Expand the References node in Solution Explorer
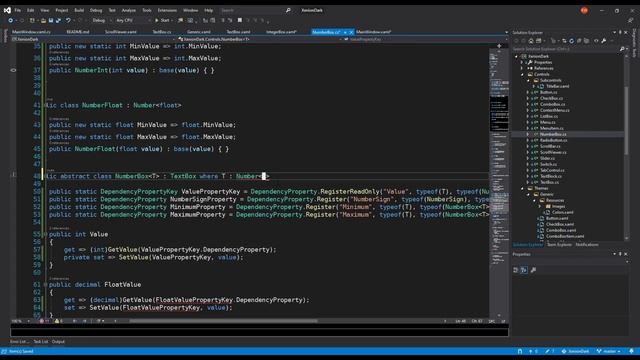Image resolution: width=640 pixels, height=360 pixels. coord(522,69)
